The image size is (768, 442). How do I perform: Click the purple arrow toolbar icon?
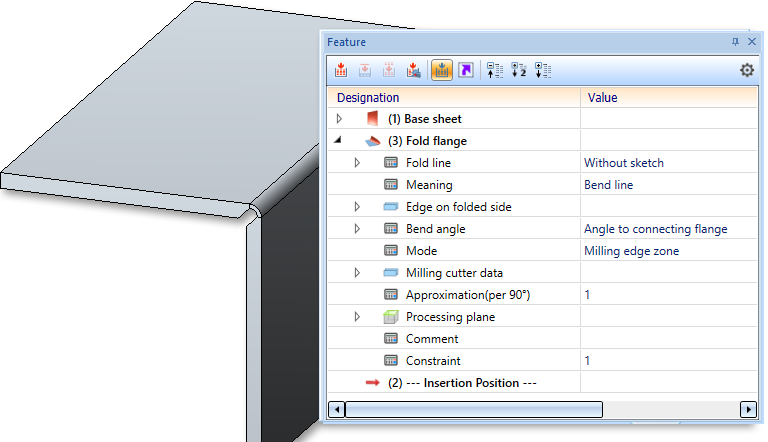coord(466,70)
